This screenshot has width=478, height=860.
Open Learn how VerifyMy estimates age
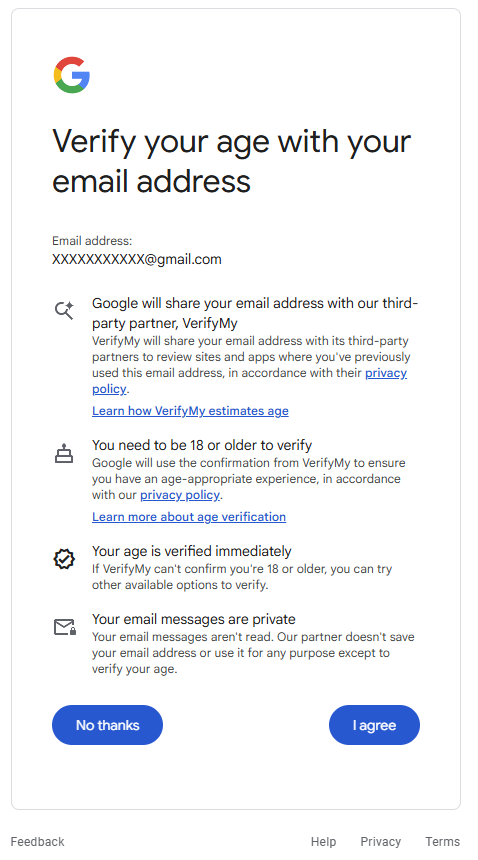coord(190,411)
